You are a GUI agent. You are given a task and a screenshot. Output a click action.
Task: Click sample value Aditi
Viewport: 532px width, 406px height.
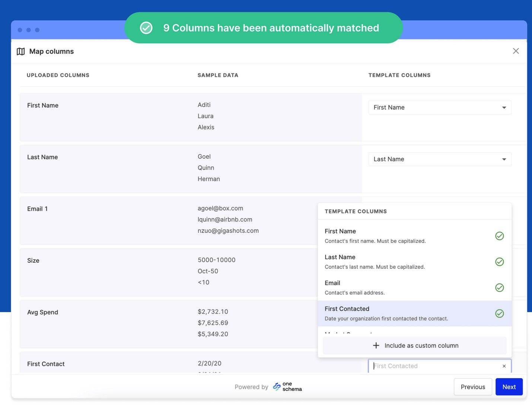point(204,105)
